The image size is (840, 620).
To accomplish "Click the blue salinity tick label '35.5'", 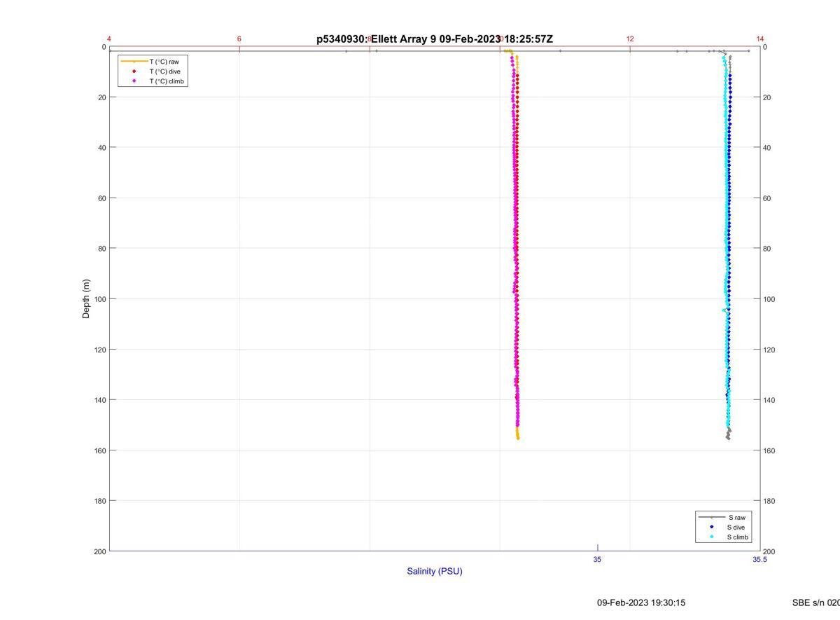I will [x=759, y=559].
